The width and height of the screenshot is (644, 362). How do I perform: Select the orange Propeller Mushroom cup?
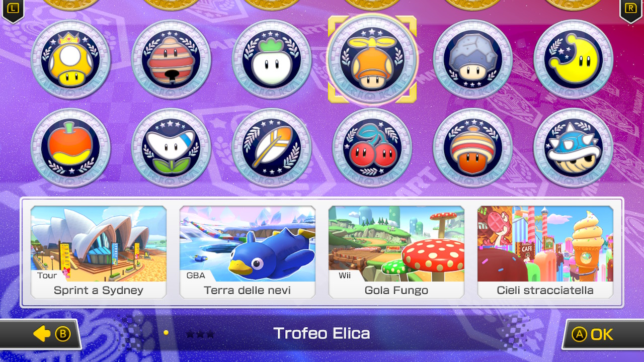[372, 59]
